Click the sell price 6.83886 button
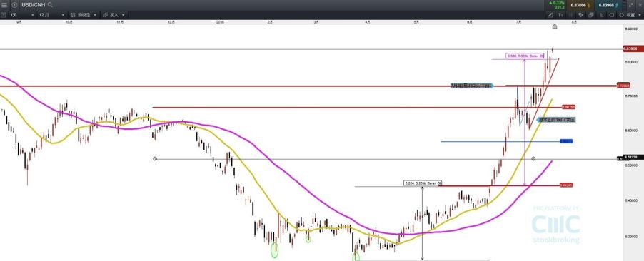This screenshot has width=644, height=261. point(580,5)
